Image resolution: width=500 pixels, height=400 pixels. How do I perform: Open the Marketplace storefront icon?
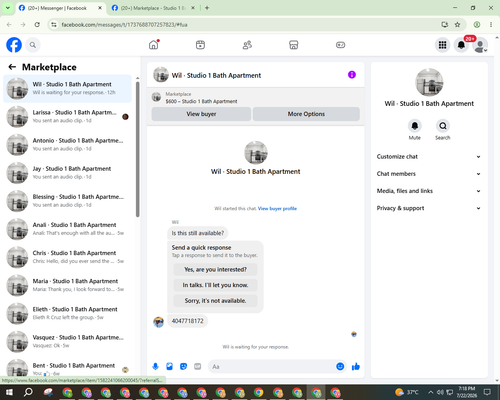tap(294, 45)
